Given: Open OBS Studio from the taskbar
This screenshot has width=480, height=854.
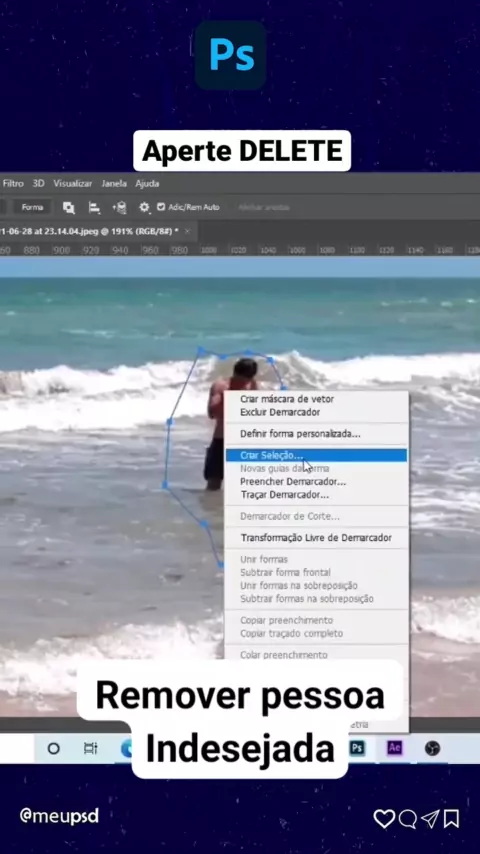Looking at the screenshot, I should 432,748.
